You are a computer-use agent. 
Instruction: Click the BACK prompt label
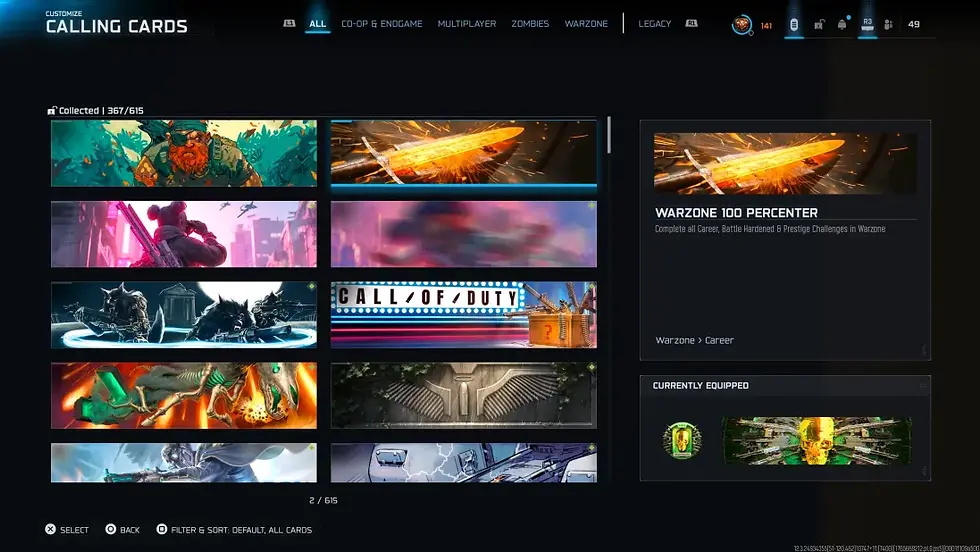(130, 530)
